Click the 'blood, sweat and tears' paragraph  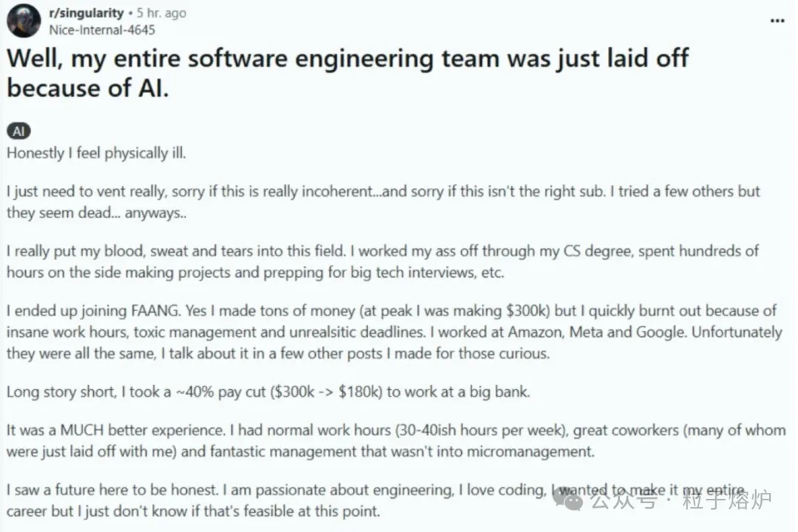pyautogui.click(x=383, y=262)
